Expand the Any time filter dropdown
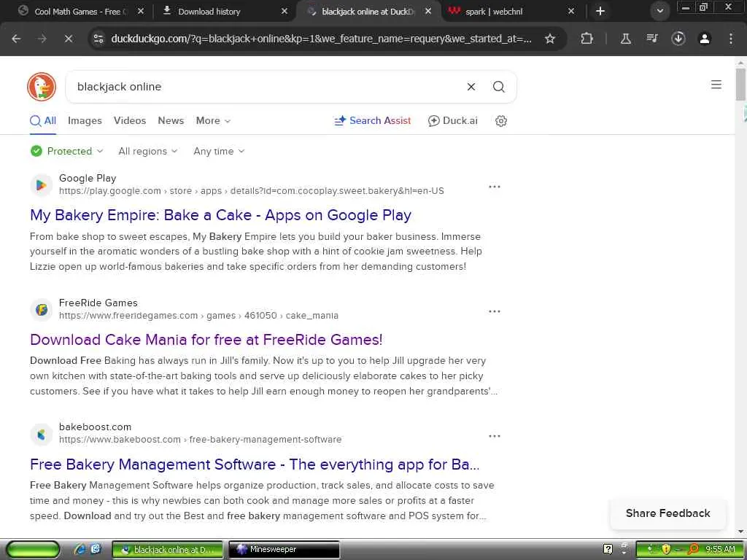The width and height of the screenshot is (747, 560). pos(219,152)
